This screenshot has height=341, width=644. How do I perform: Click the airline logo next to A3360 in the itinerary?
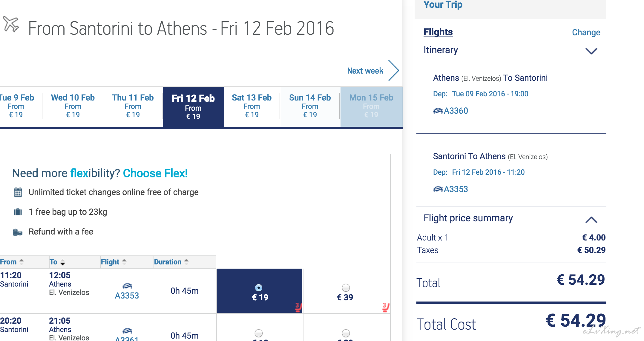click(438, 111)
